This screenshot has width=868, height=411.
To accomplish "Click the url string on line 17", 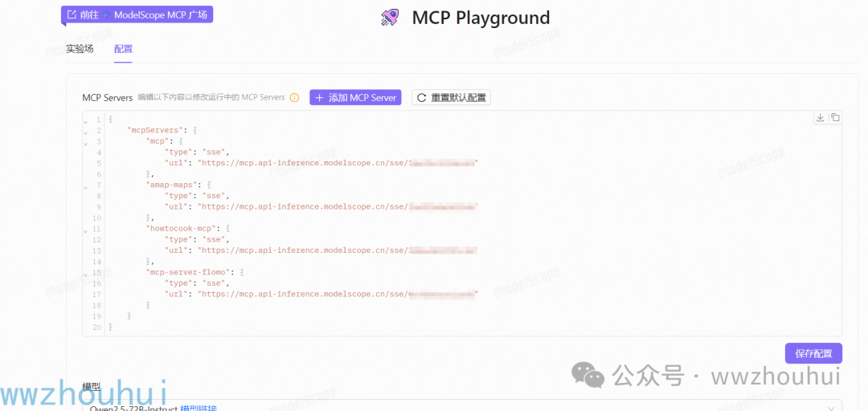I will point(338,294).
